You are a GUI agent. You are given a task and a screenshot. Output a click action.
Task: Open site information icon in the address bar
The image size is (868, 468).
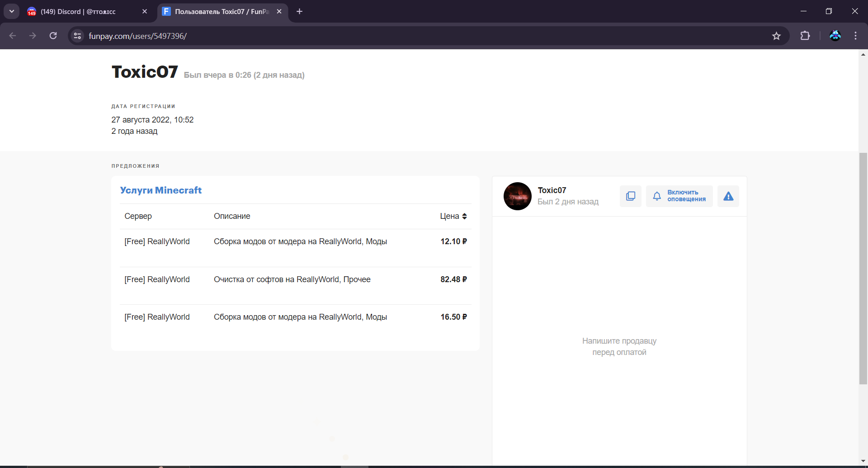tap(78, 36)
